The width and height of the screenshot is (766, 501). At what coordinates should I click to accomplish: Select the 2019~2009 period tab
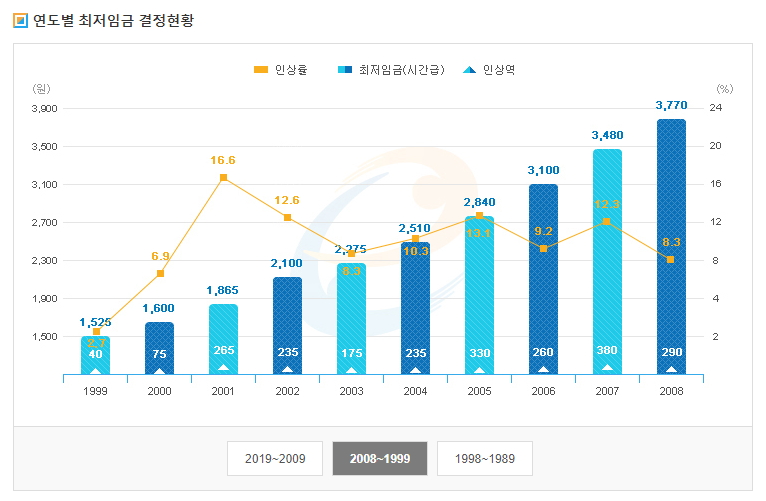click(274, 458)
